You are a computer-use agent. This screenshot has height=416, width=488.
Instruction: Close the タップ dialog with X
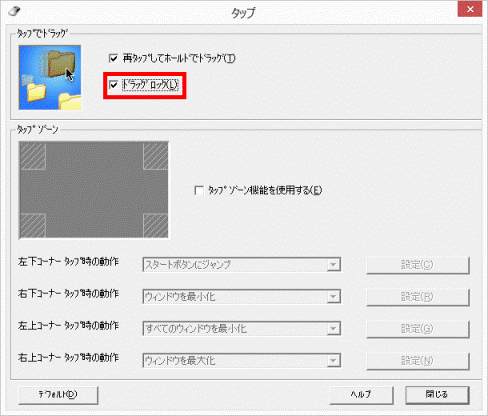click(470, 9)
